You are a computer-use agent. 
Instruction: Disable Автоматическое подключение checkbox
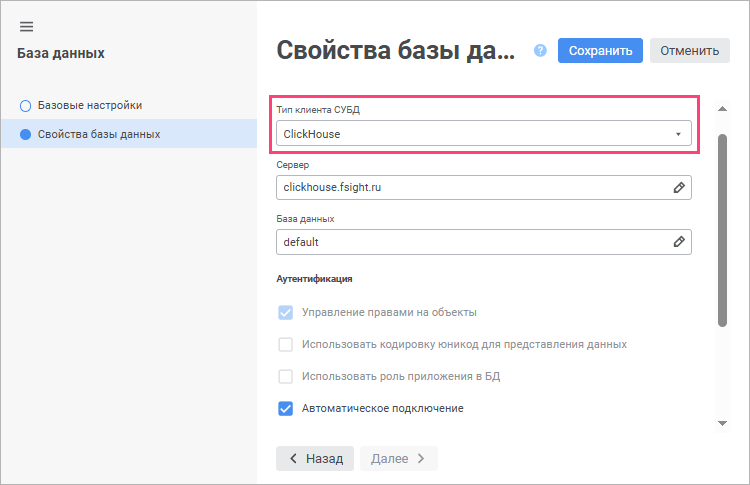(286, 408)
